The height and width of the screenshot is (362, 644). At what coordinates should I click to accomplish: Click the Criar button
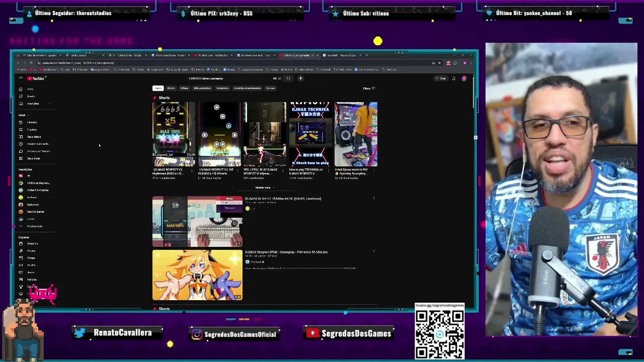tap(441, 78)
